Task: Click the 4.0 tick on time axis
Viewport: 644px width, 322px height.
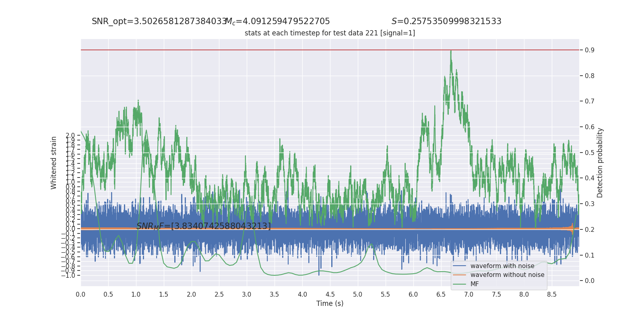Action: [302, 295]
